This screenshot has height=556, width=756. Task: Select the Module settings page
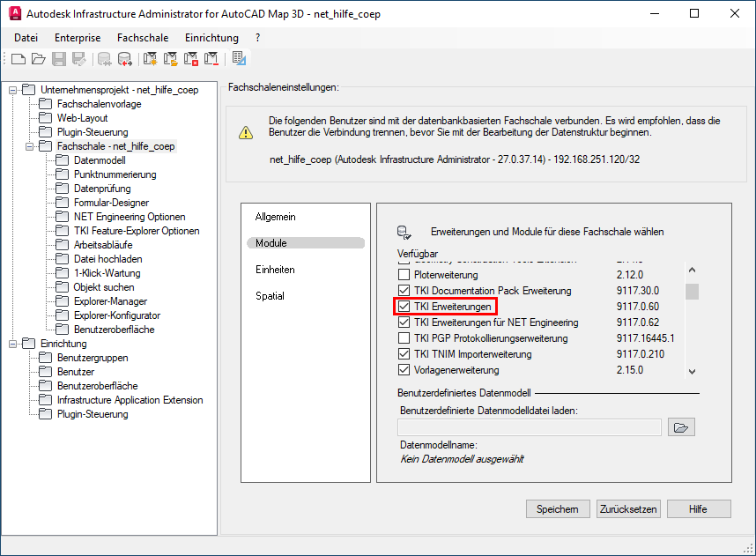tap(306, 243)
